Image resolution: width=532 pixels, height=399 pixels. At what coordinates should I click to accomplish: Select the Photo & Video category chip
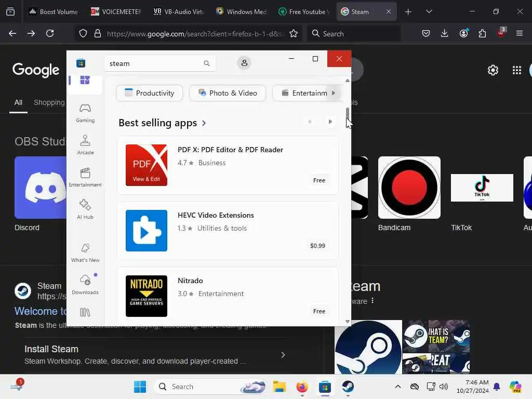[x=228, y=93]
